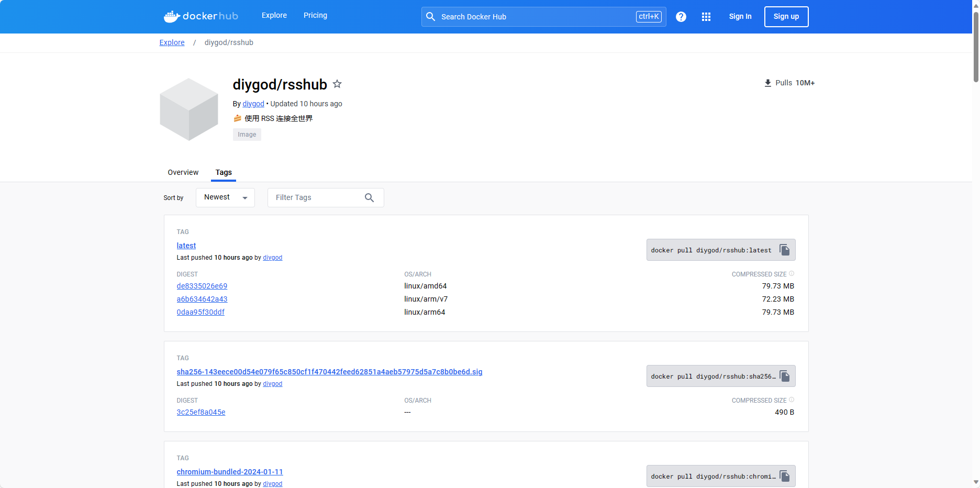Click diygod link in latest tag push info
This screenshot has height=488, width=980.
pos(272,258)
